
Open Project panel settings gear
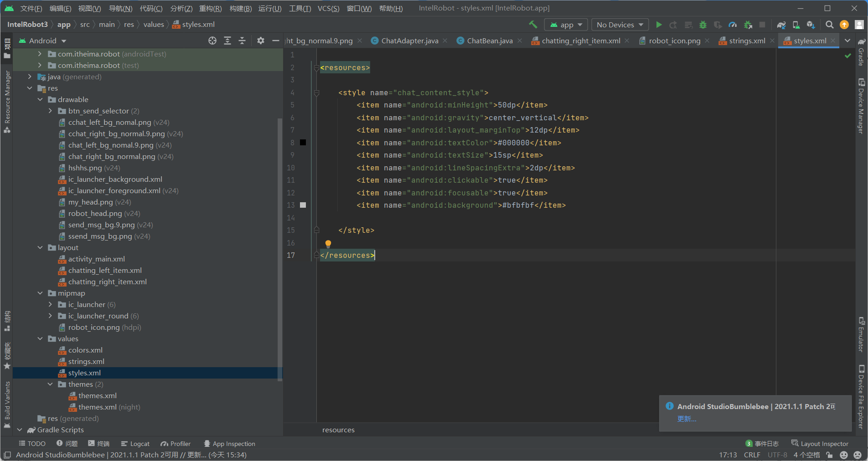[x=260, y=40]
